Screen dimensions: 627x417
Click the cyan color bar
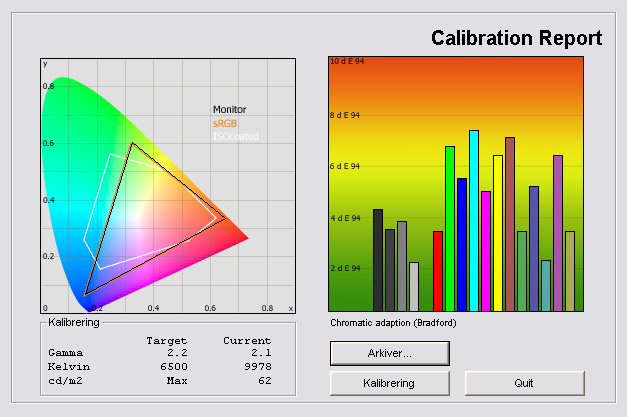pyautogui.click(x=474, y=221)
